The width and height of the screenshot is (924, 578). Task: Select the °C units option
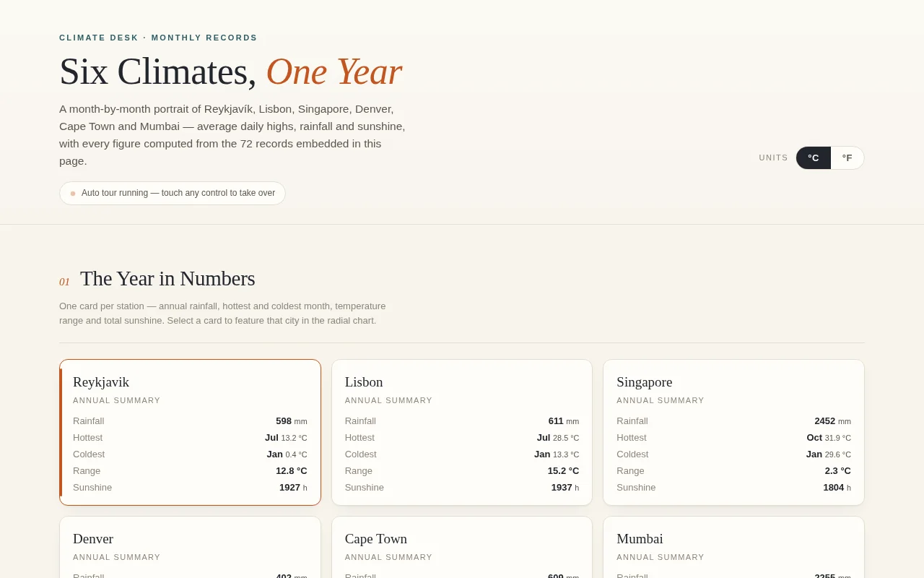coord(814,158)
